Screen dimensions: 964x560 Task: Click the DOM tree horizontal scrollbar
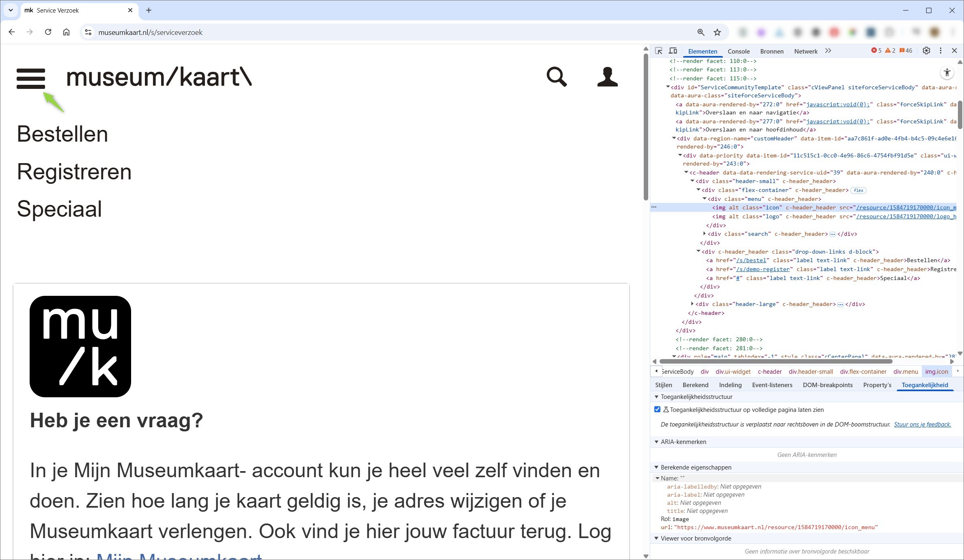coord(775,361)
